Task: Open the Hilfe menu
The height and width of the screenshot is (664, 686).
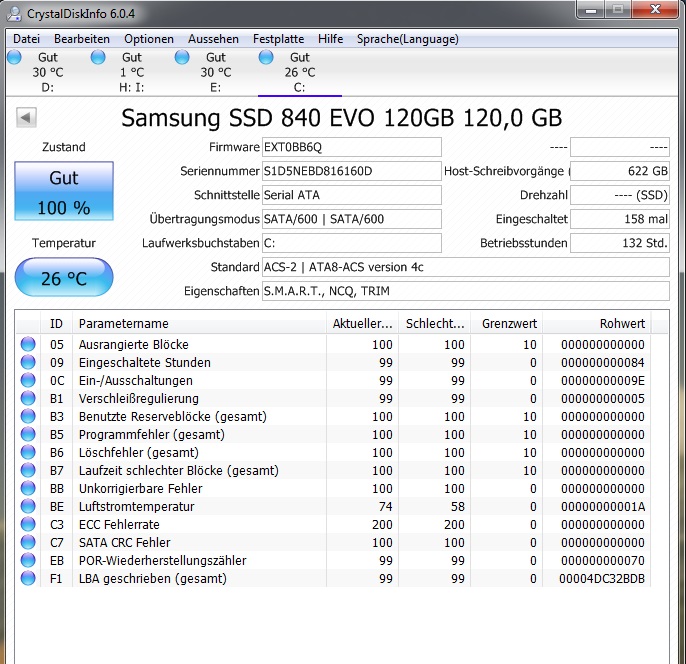Action: [330, 39]
